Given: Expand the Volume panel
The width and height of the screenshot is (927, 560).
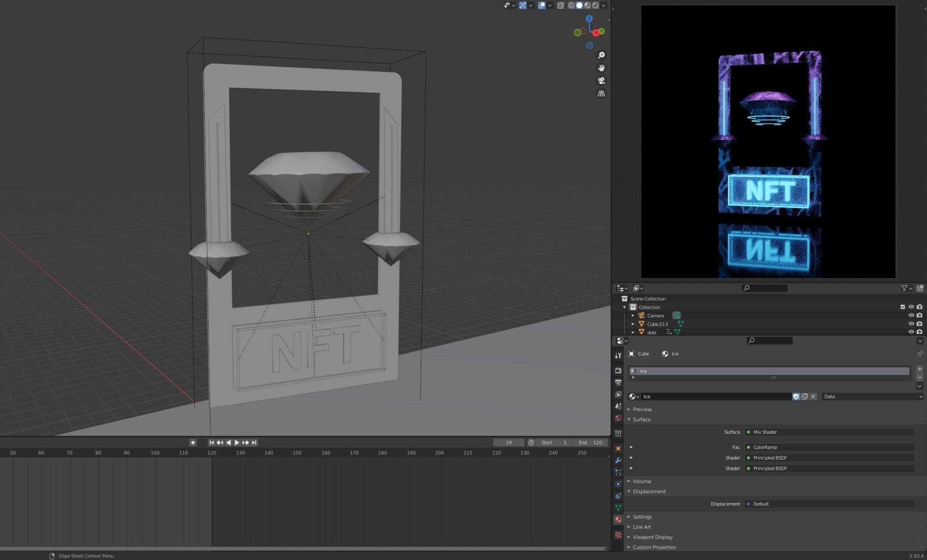Looking at the screenshot, I should 642,481.
